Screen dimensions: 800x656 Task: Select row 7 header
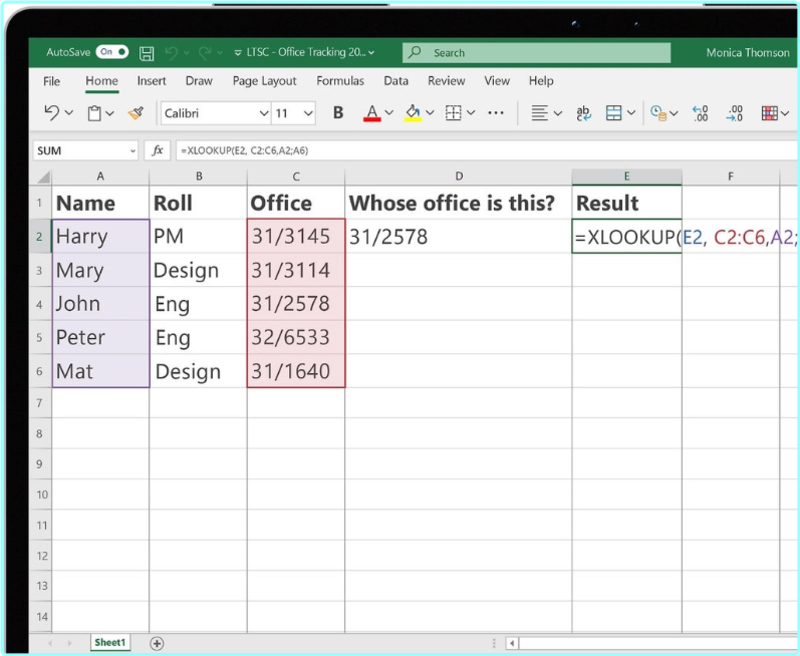40,403
